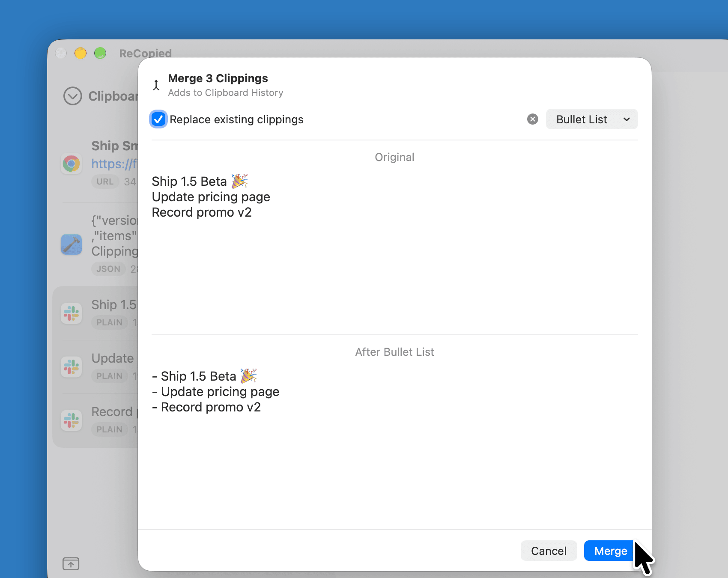Screen dimensions: 728x578
Task: Click the export tray icon at window bottom
Action: click(71, 564)
